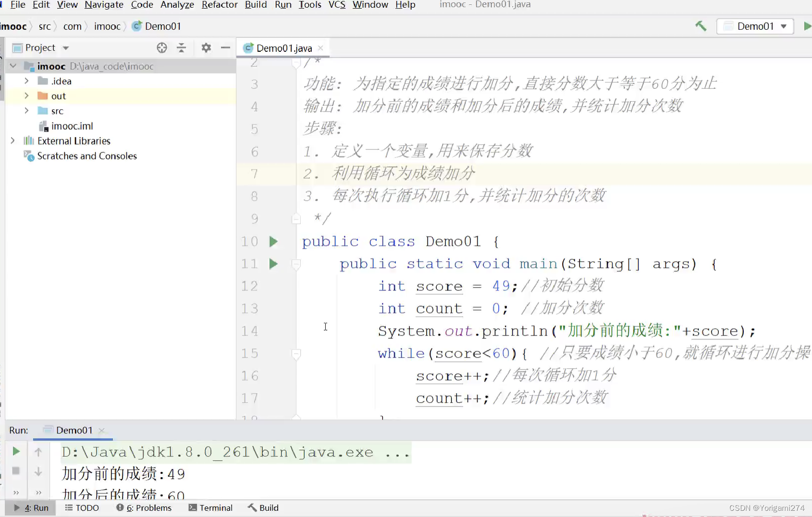This screenshot has width=812, height=517.
Task: Open the Project view dropdown
Action: click(x=66, y=48)
